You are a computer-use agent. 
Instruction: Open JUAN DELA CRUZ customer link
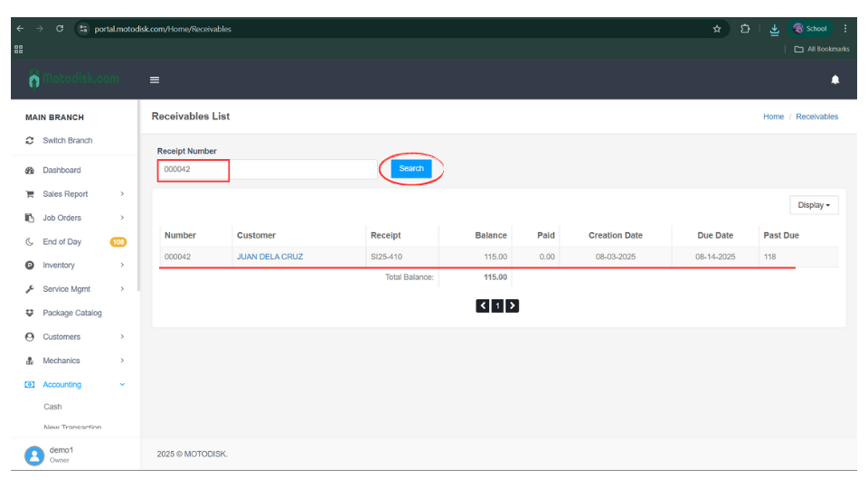pos(269,257)
